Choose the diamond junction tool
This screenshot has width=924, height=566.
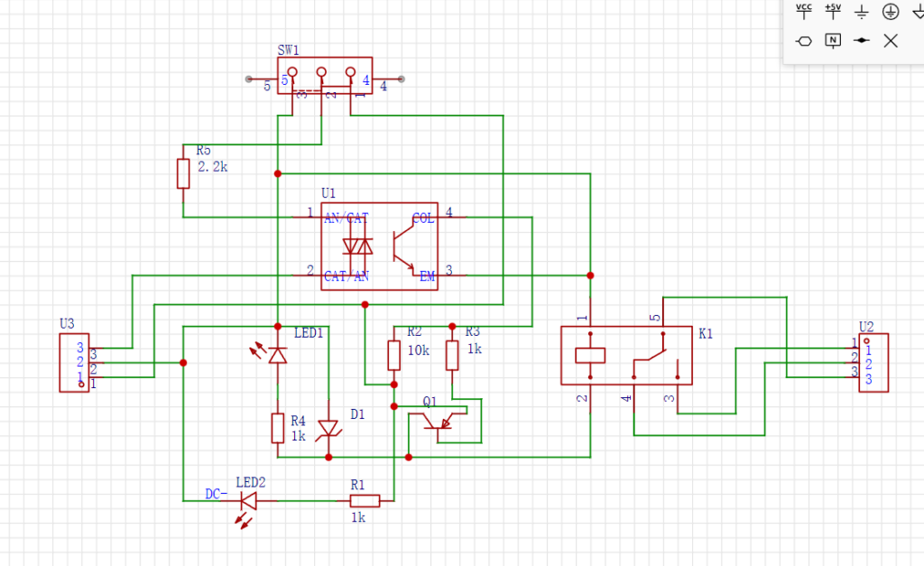(x=862, y=41)
